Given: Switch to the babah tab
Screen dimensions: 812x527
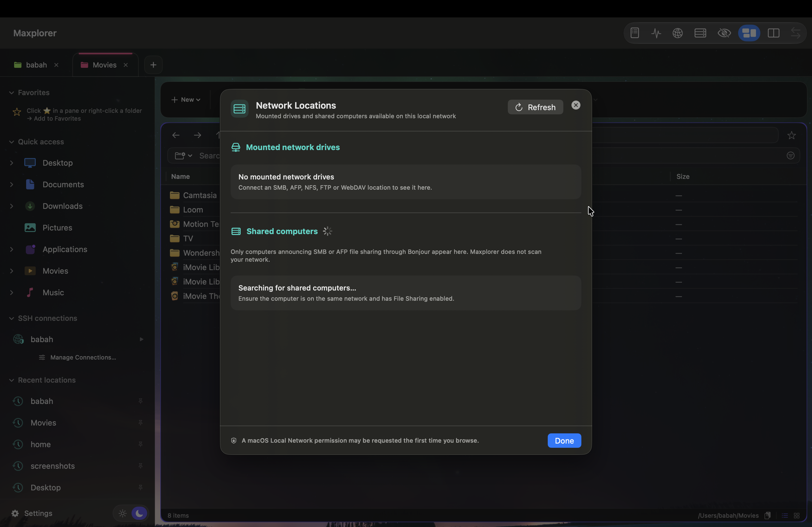Looking at the screenshot, I should pos(36,65).
